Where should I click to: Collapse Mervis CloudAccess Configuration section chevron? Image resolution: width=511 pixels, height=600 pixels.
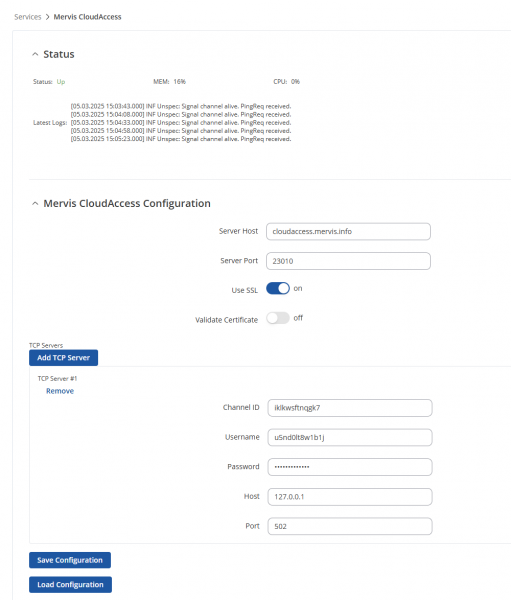pos(35,204)
